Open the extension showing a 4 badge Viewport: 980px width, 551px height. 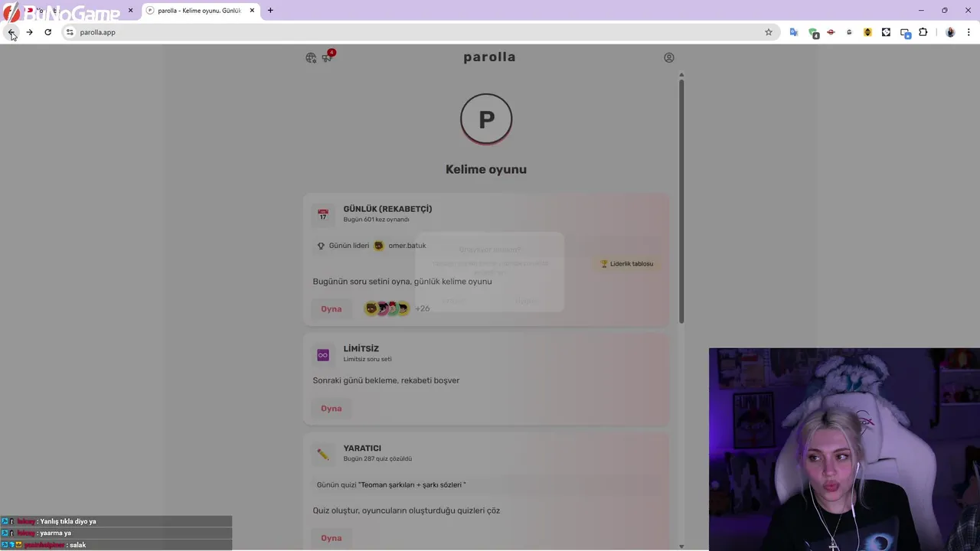click(x=813, y=33)
